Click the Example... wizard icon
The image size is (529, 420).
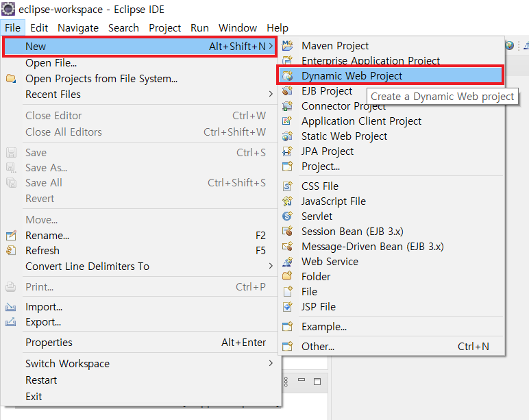coord(287,327)
